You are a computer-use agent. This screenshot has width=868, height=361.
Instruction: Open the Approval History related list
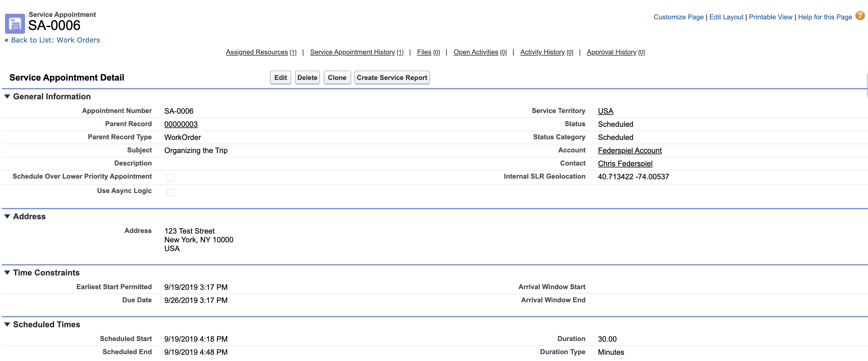click(611, 52)
